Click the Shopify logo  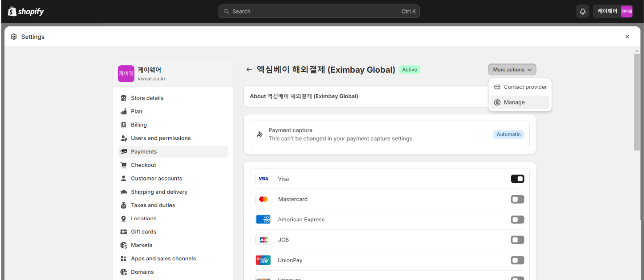[x=26, y=12]
